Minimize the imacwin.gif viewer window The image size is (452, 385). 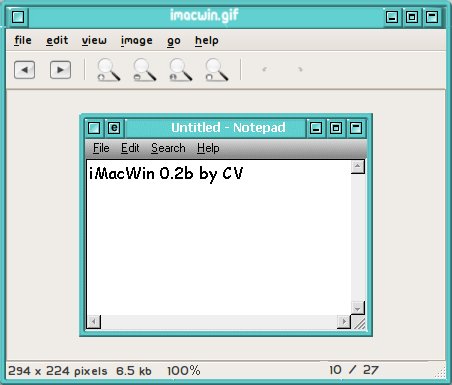(x=392, y=17)
